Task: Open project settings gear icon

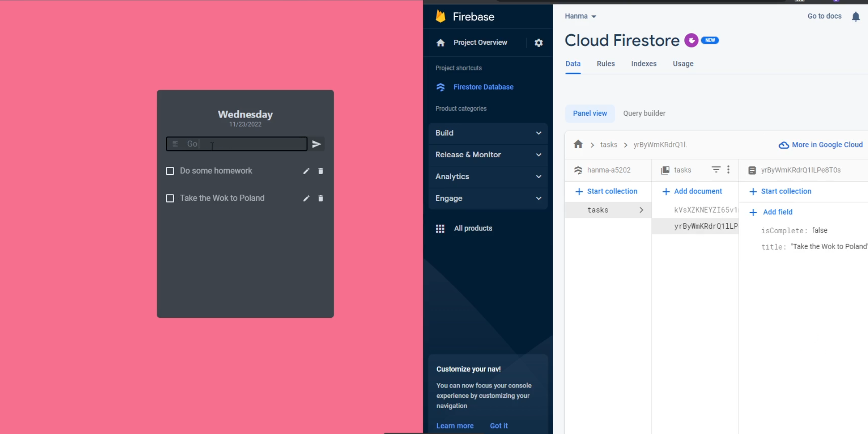Action: pos(538,42)
